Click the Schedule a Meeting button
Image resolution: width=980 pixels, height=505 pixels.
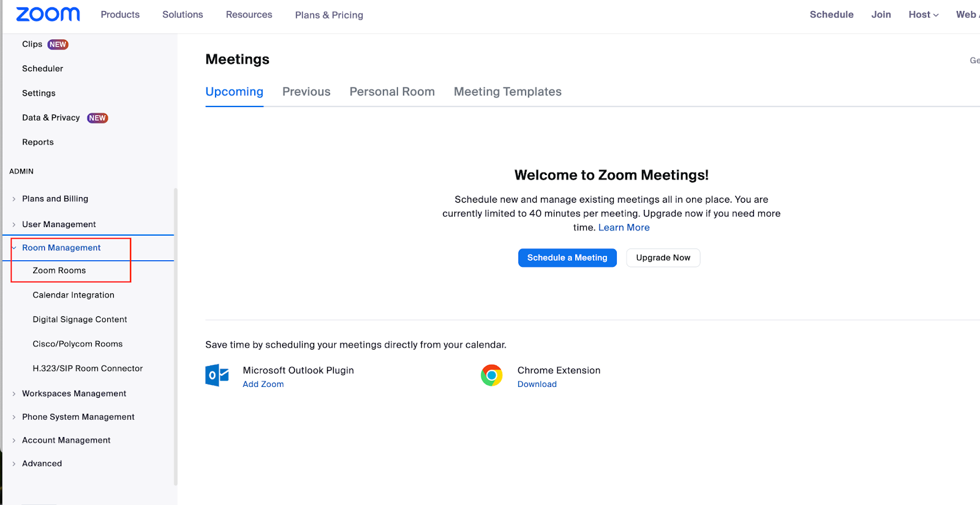[567, 258]
